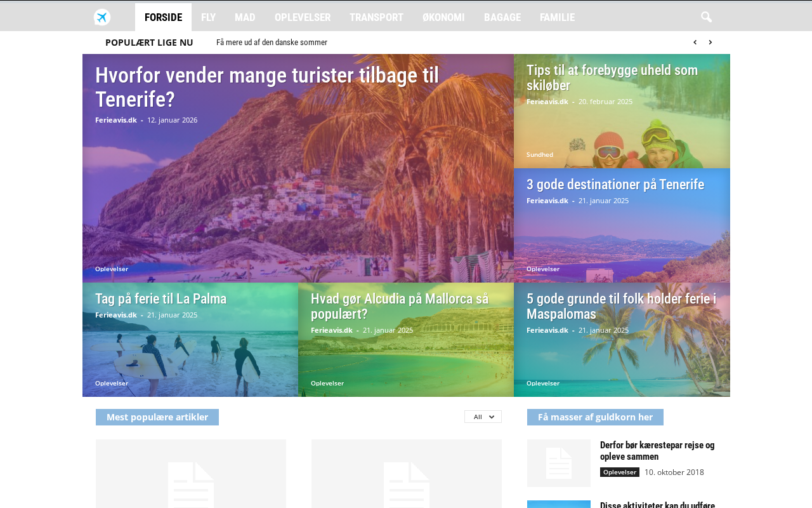Navigate to ØKONOMI section
The image size is (812, 508).
(x=443, y=17)
